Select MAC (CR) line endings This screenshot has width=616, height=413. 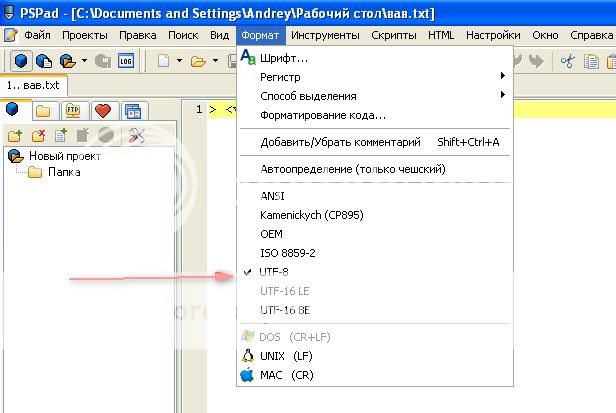tap(375, 375)
